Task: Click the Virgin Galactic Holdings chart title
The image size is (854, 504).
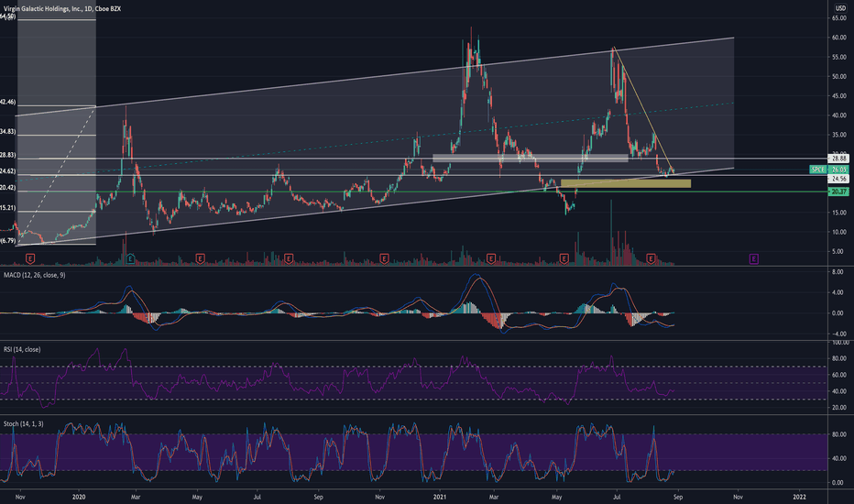Action: (62, 9)
